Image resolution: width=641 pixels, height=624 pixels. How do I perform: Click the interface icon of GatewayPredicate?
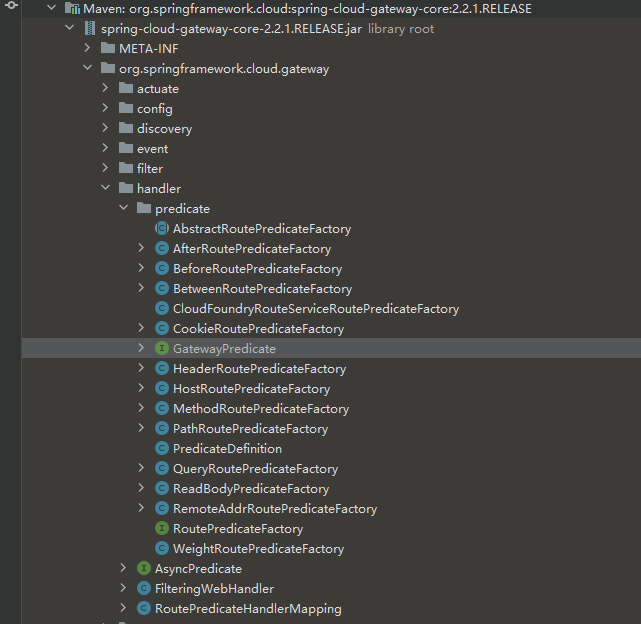(x=162, y=348)
